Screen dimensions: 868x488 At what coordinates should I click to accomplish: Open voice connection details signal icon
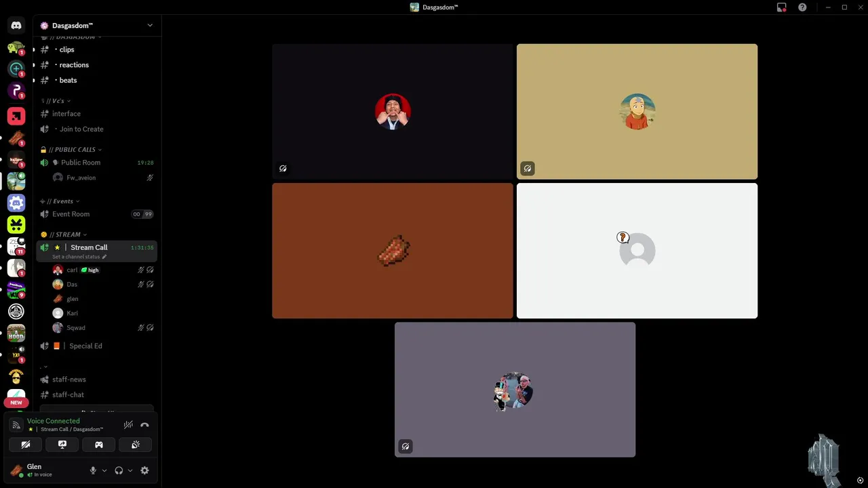pyautogui.click(x=16, y=425)
